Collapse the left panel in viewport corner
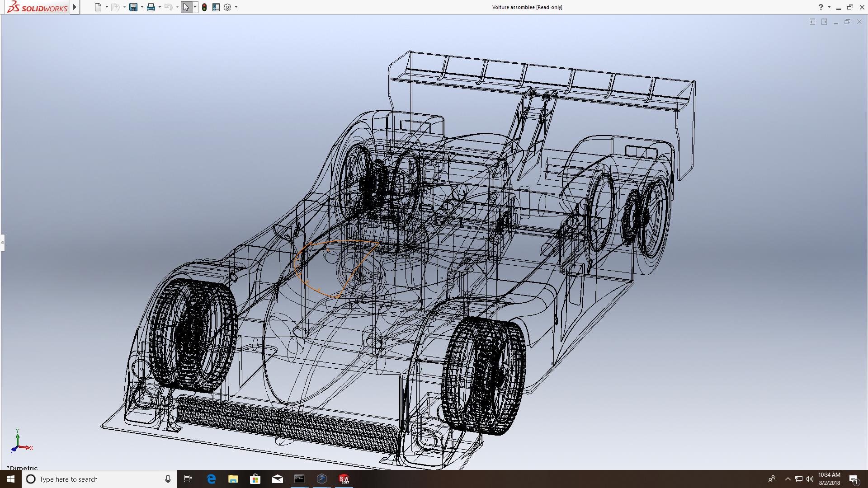868x488 pixels. [812, 22]
